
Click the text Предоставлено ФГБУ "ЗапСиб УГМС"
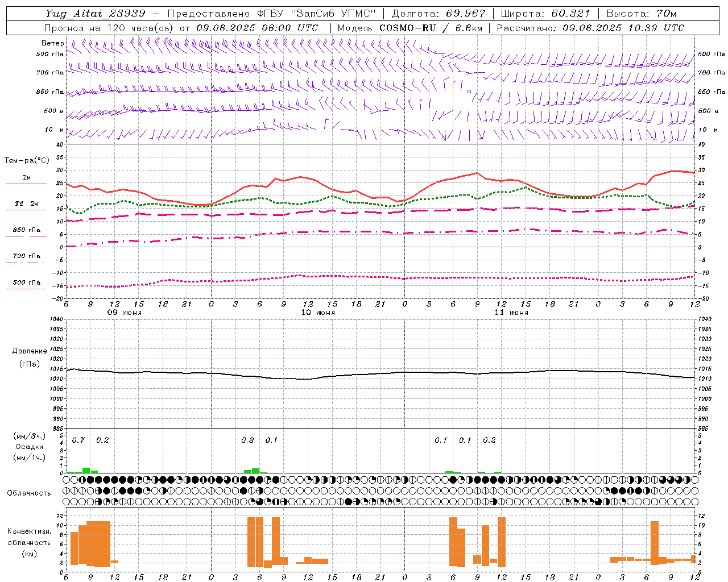pyautogui.click(x=272, y=13)
